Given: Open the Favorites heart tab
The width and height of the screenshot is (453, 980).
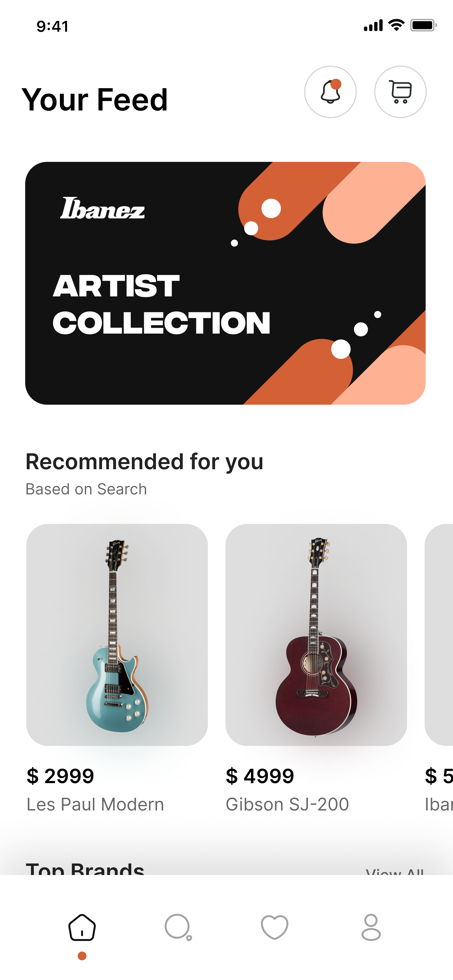Looking at the screenshot, I should pos(274,927).
